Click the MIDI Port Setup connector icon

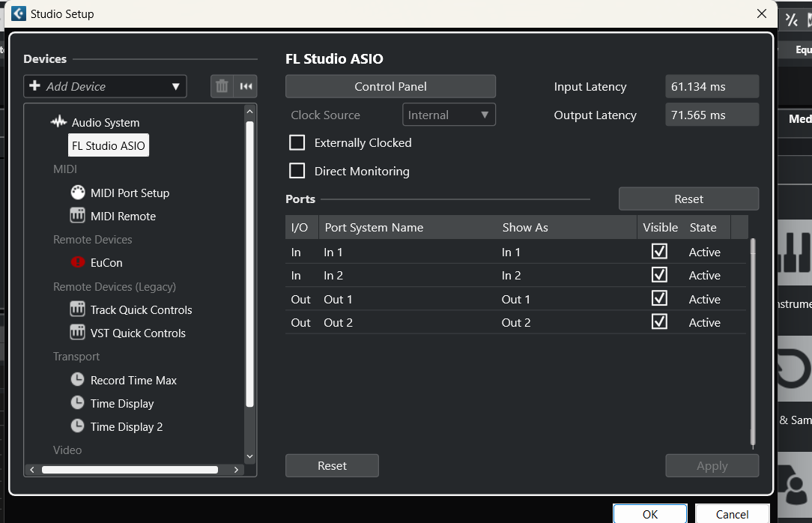coord(78,193)
